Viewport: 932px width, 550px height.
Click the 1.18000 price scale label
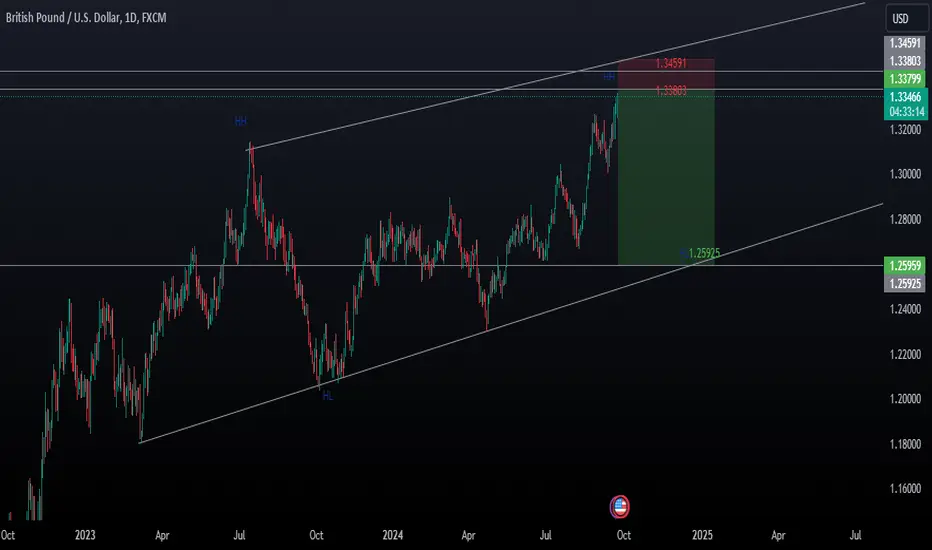(x=905, y=444)
